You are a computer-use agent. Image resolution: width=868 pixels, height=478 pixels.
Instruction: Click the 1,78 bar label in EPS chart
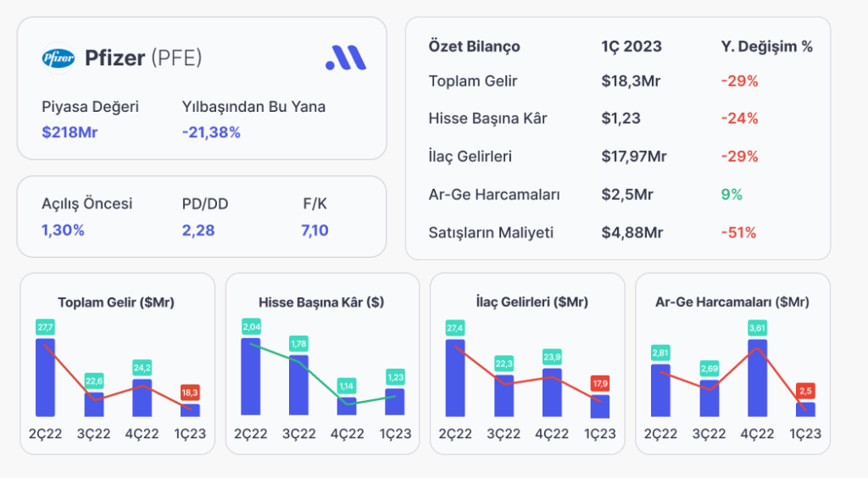click(298, 344)
